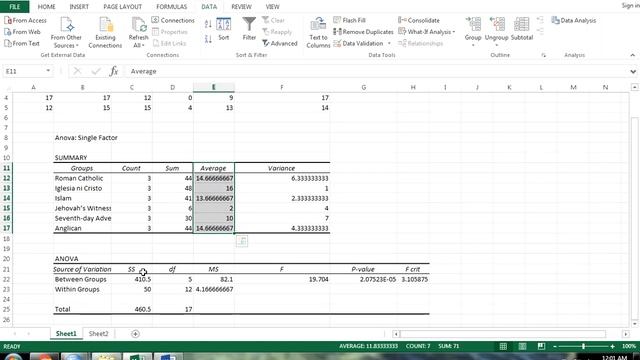Select the Between Groups cell

point(82,279)
